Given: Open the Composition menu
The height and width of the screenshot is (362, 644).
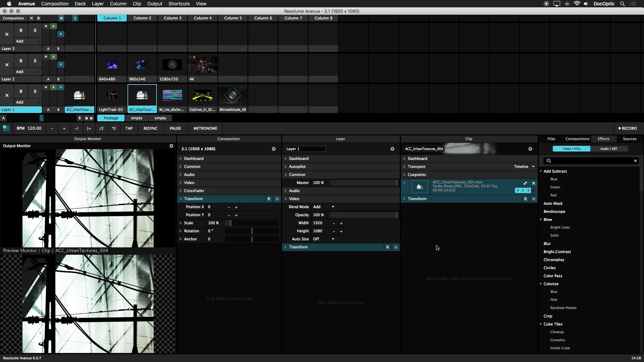Looking at the screenshot, I should click(x=55, y=4).
